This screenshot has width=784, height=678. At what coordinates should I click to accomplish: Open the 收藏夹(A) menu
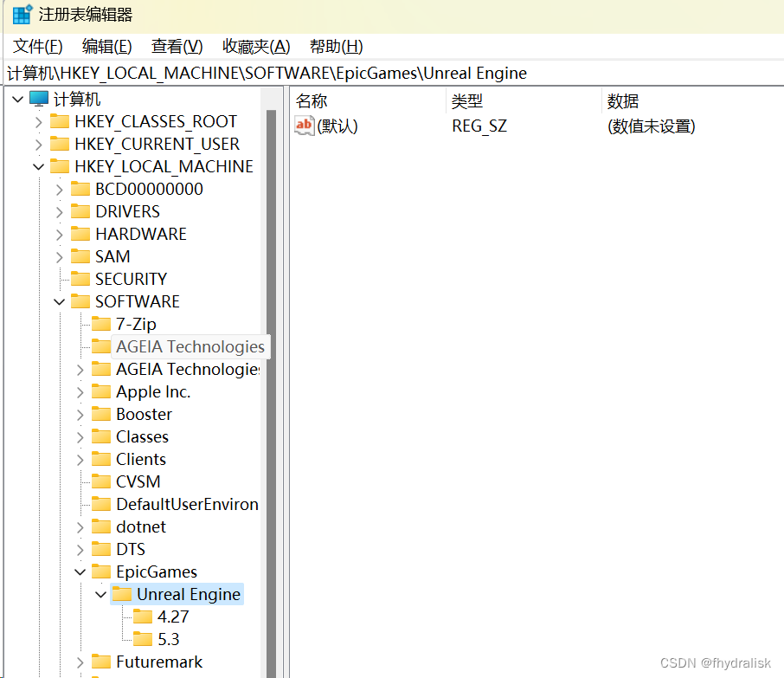[x=256, y=46]
